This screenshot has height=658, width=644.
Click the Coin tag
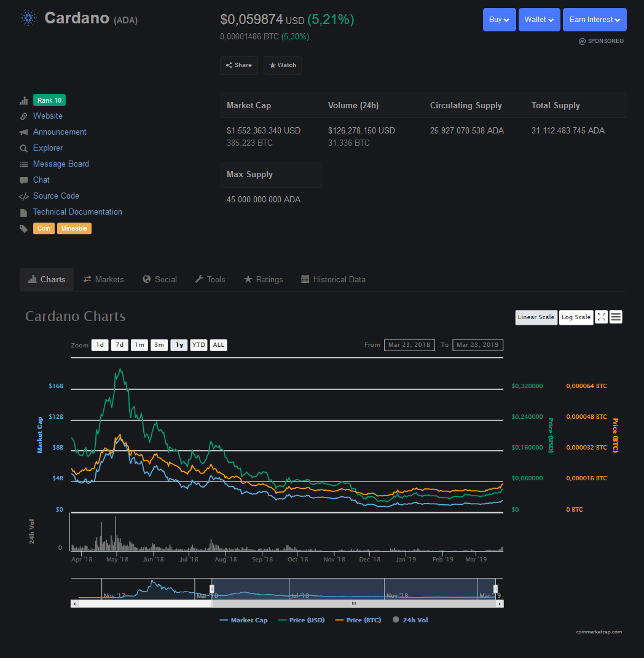click(44, 228)
